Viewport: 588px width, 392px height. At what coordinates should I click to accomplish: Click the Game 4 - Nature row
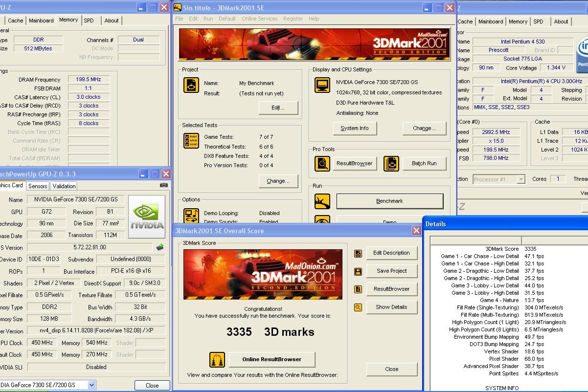508,300
